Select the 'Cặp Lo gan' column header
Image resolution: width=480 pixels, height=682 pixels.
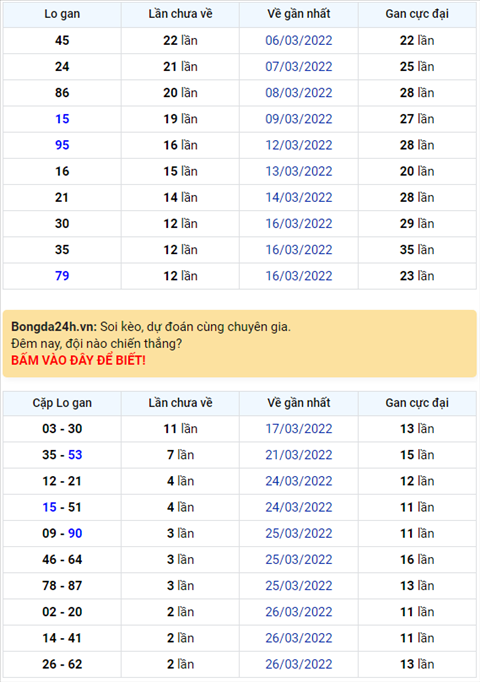(x=62, y=403)
